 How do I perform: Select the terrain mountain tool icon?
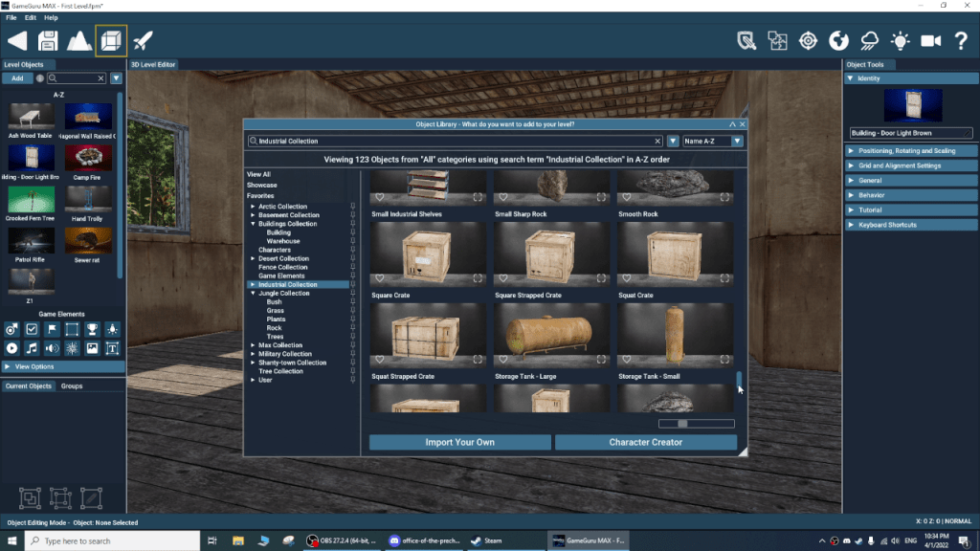click(x=78, y=40)
